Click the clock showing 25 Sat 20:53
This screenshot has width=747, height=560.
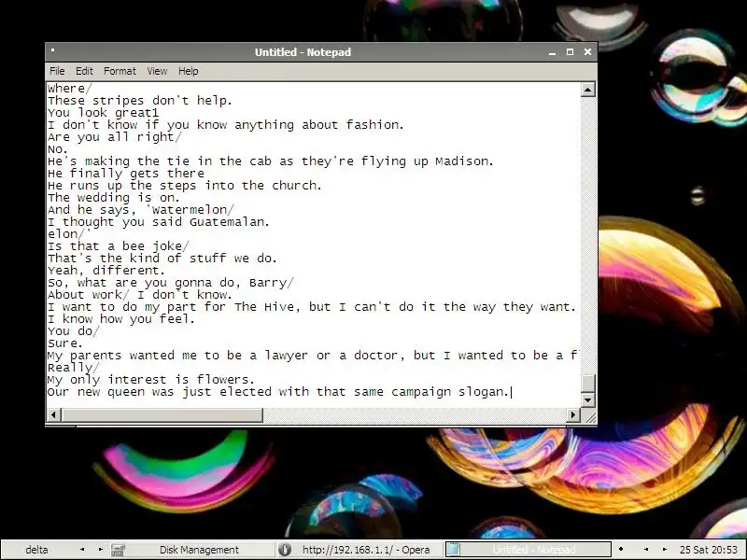pyautogui.click(x=708, y=550)
